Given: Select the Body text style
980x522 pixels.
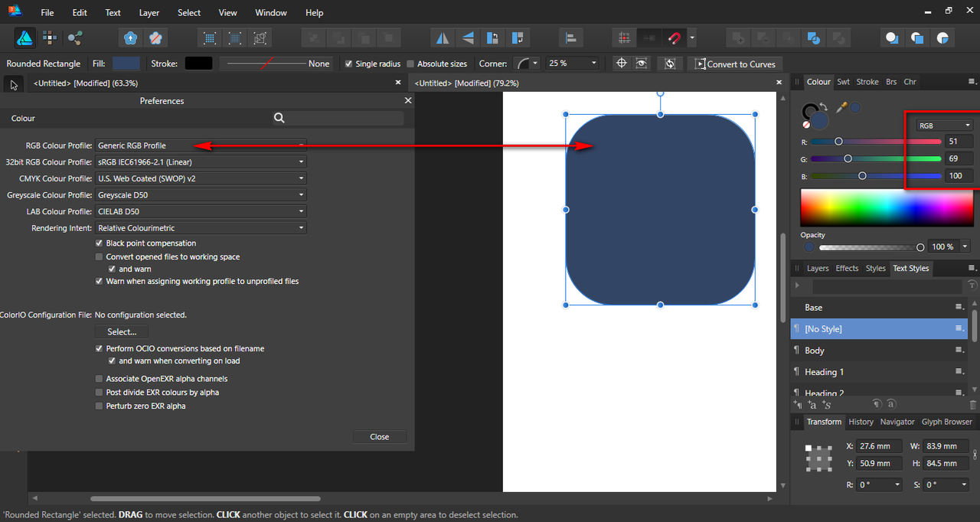Looking at the screenshot, I should point(879,351).
